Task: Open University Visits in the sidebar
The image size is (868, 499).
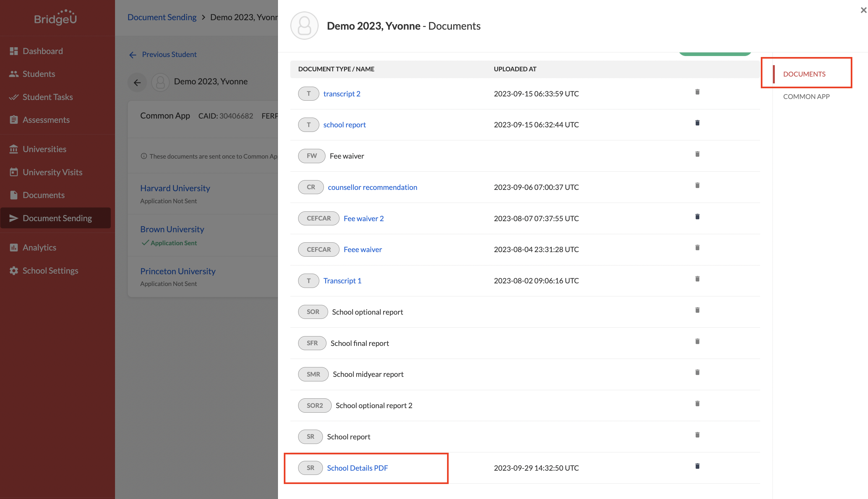Action: 46,172
